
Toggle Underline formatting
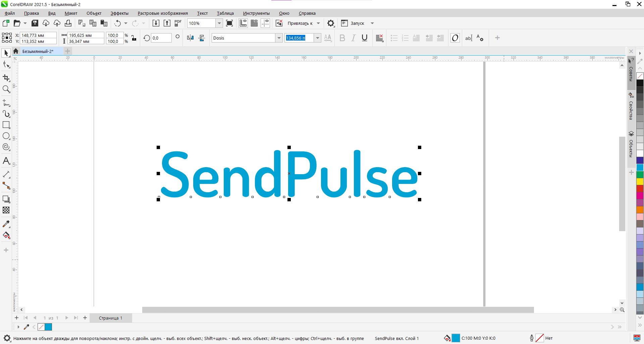[x=365, y=38]
